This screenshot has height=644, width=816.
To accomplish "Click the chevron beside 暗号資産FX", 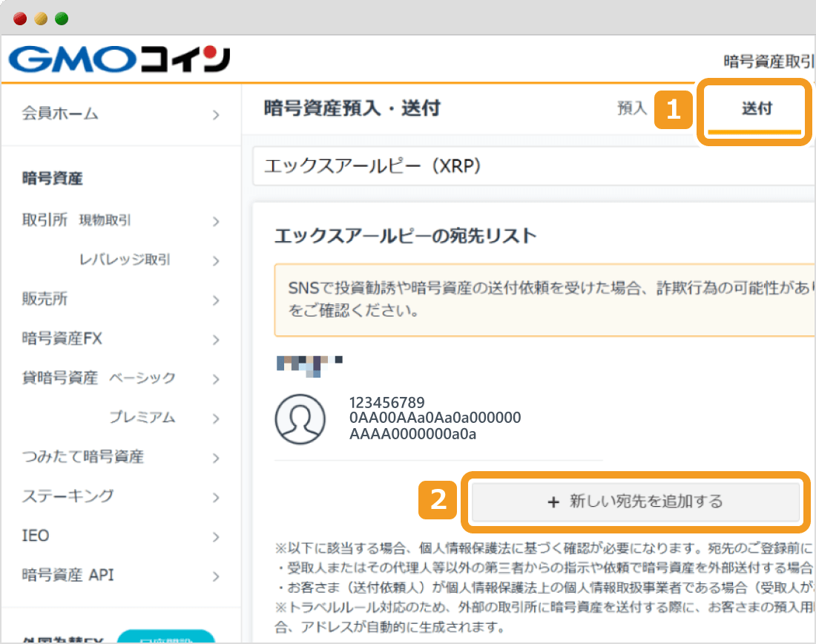I will click(x=216, y=338).
